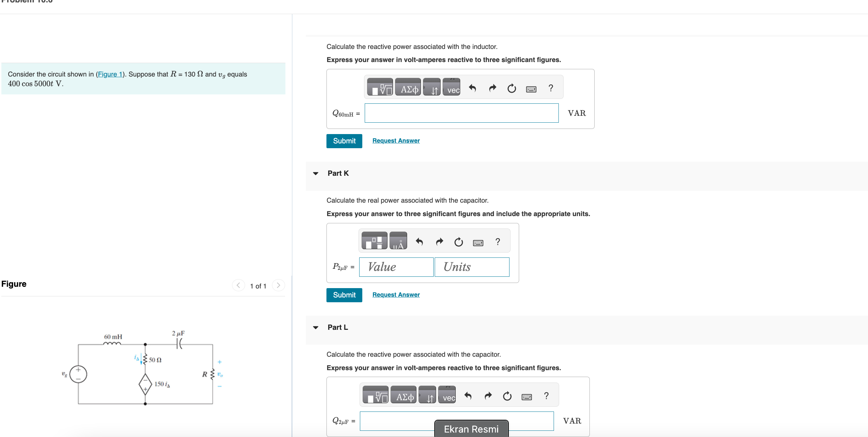868x437 pixels.
Task: Open the Figure 1 link
Action: 110,74
